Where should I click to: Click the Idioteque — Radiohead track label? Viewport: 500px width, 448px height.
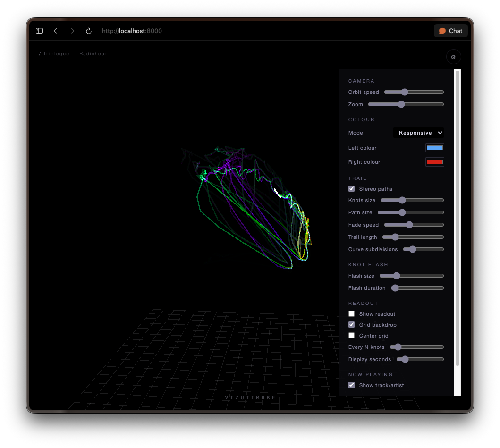click(73, 53)
